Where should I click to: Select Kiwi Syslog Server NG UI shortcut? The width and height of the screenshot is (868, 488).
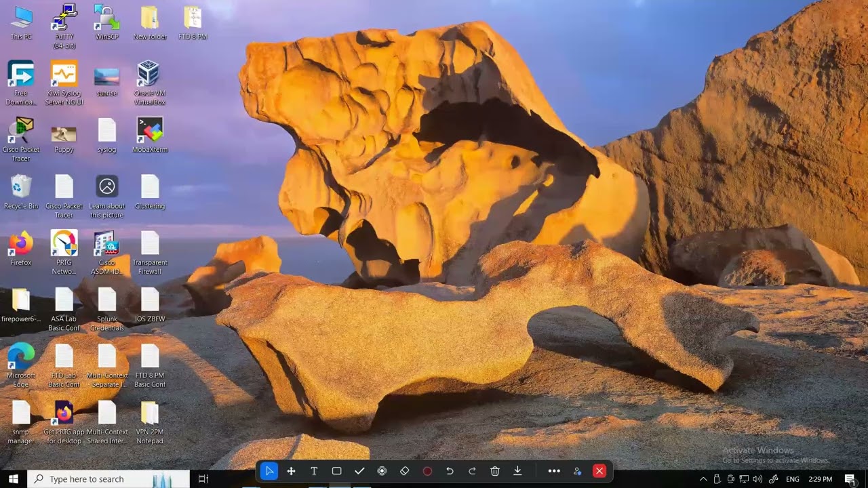pyautogui.click(x=64, y=83)
